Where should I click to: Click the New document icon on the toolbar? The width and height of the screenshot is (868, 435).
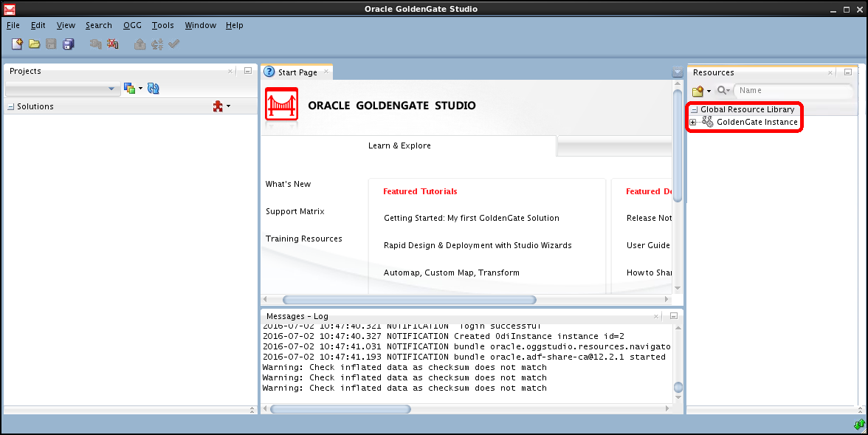click(x=16, y=44)
